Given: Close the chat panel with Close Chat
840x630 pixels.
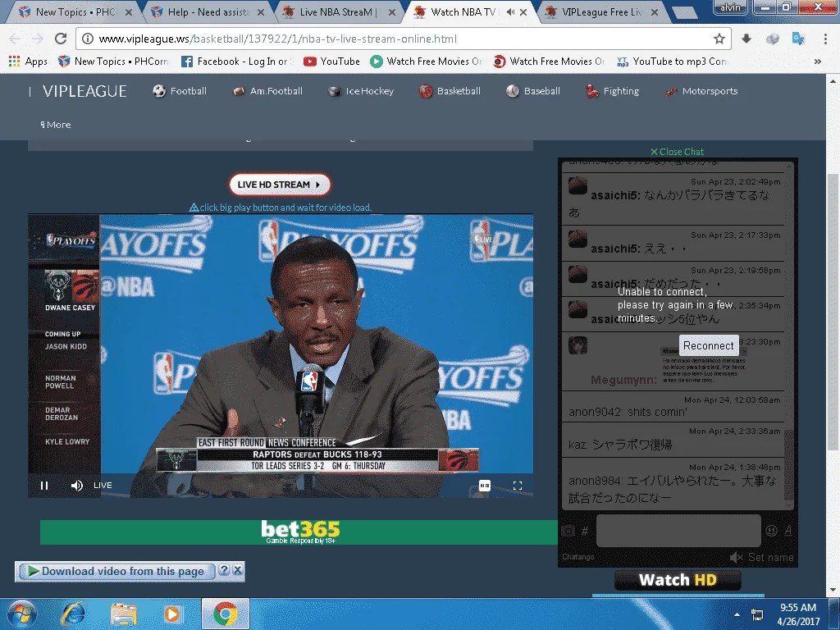Looking at the screenshot, I should [677, 152].
